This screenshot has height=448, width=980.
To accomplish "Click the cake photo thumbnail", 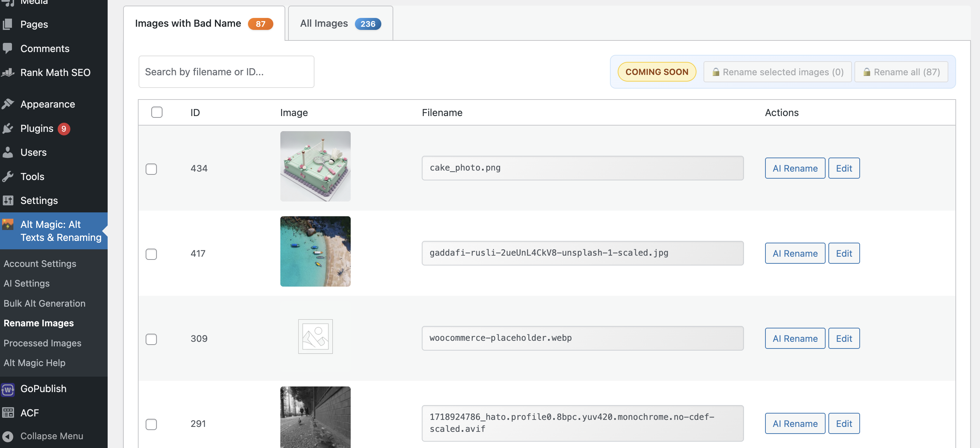I will pos(315,166).
